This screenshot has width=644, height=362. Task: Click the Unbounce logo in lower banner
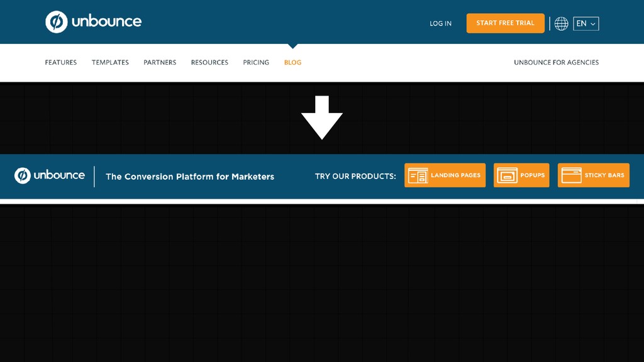pyautogui.click(x=49, y=175)
